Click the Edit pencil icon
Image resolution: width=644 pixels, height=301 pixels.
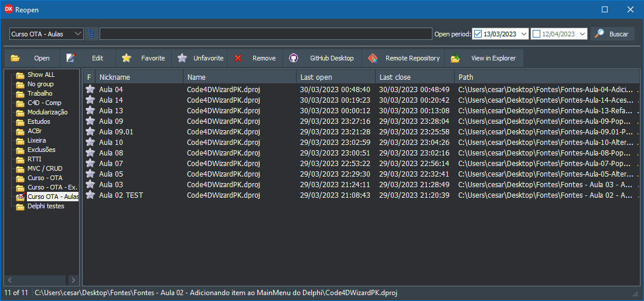coord(71,58)
